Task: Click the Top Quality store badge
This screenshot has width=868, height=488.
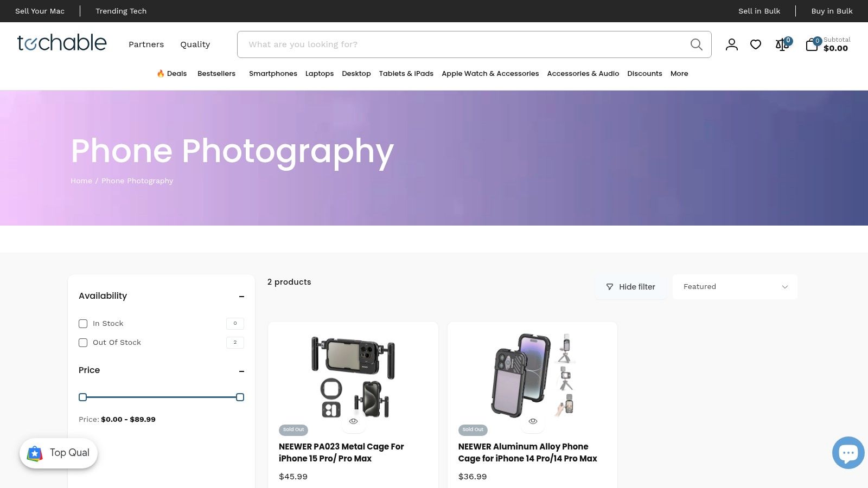Action: click(59, 453)
